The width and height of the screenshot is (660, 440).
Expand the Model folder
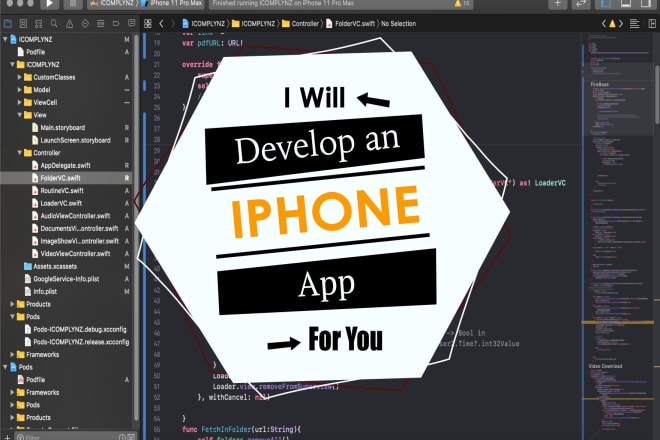click(19, 90)
